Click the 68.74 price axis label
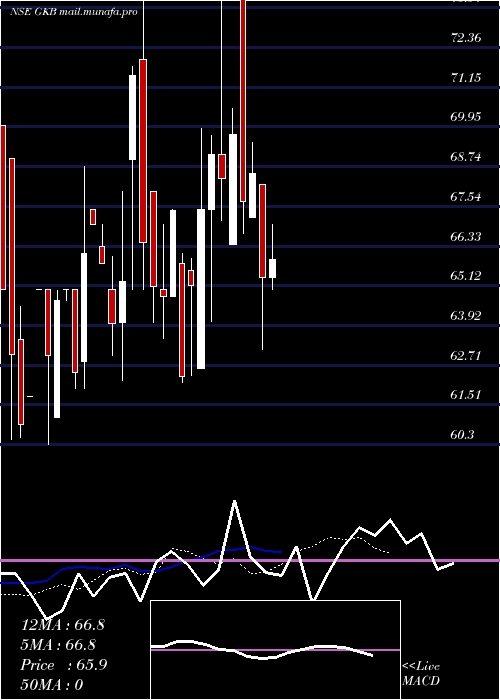The image size is (500, 700). coord(466,157)
